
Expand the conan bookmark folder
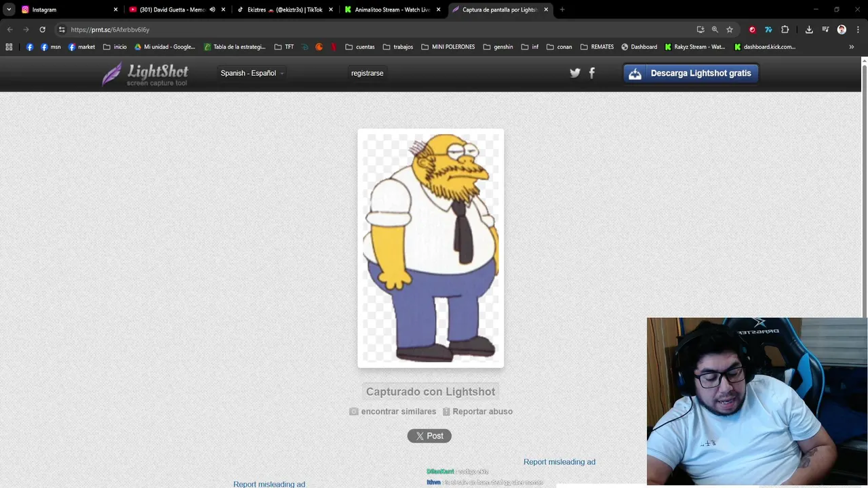(559, 47)
